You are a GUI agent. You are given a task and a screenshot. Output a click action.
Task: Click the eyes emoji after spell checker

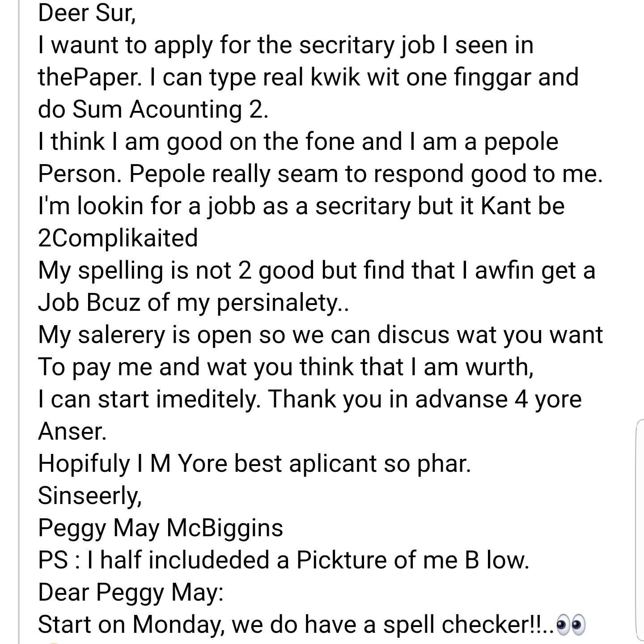(571, 624)
